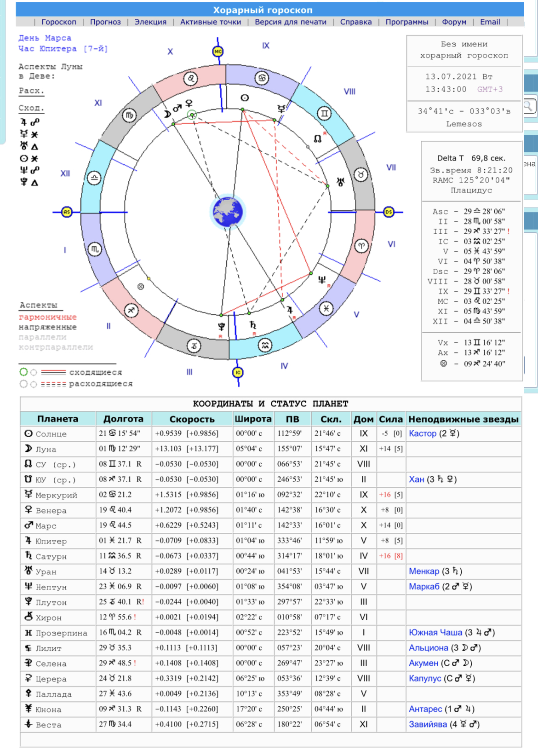
Task: Select the Taurus sign on the zodiac ring
Action: (x=361, y=175)
